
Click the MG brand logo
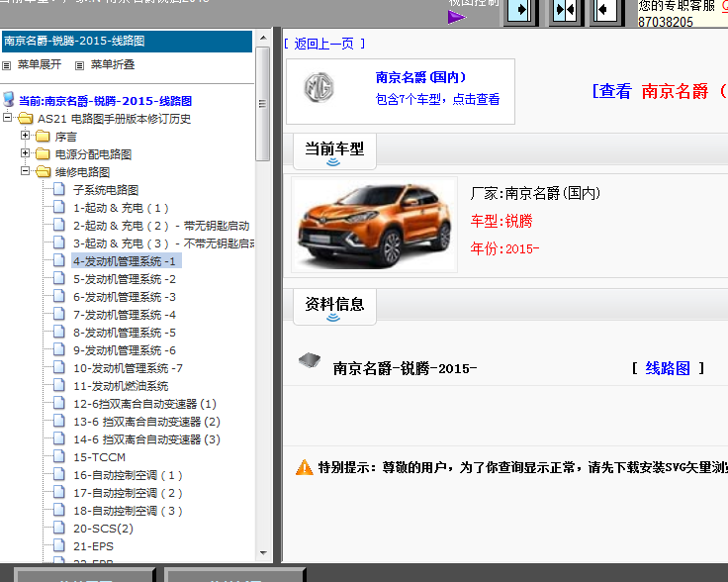318,87
